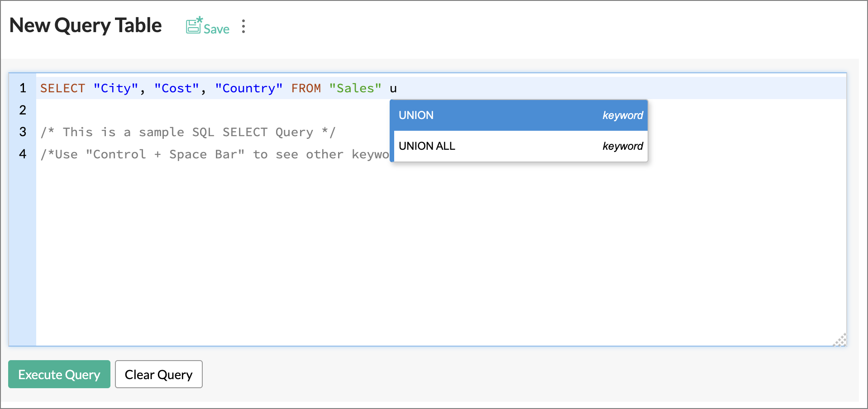868x409 pixels.
Task: Select line number 2 in the gutter
Action: 23,110
